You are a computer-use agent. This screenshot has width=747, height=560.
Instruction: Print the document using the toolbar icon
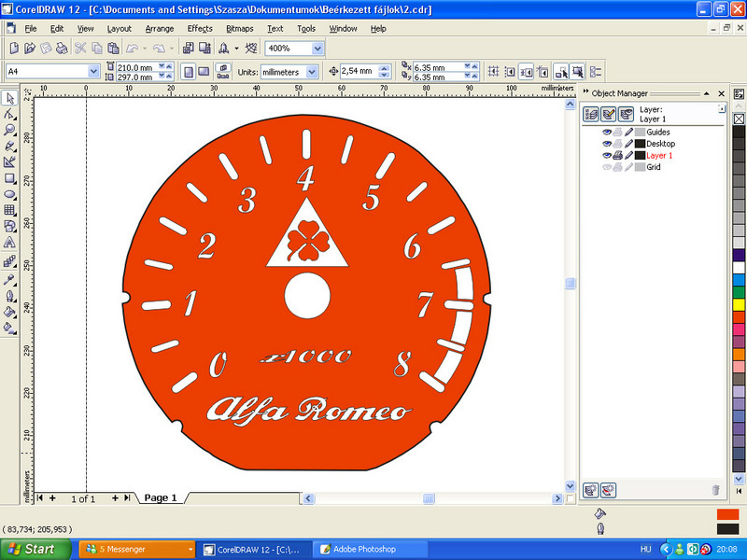pos(62,49)
